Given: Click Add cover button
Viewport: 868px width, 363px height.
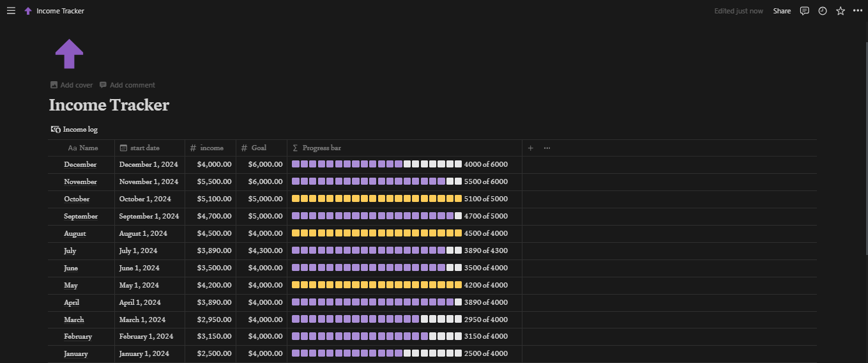Looking at the screenshot, I should pyautogui.click(x=72, y=85).
